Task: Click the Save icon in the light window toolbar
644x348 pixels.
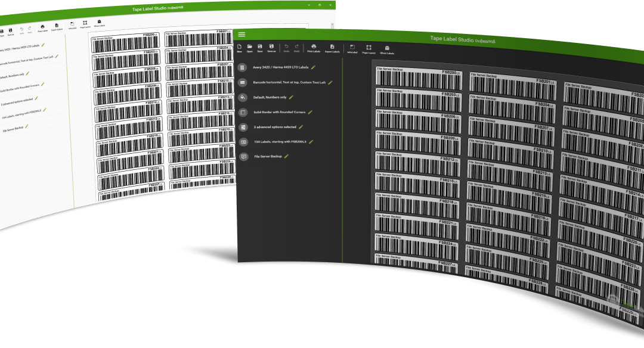Action: click(x=2, y=32)
